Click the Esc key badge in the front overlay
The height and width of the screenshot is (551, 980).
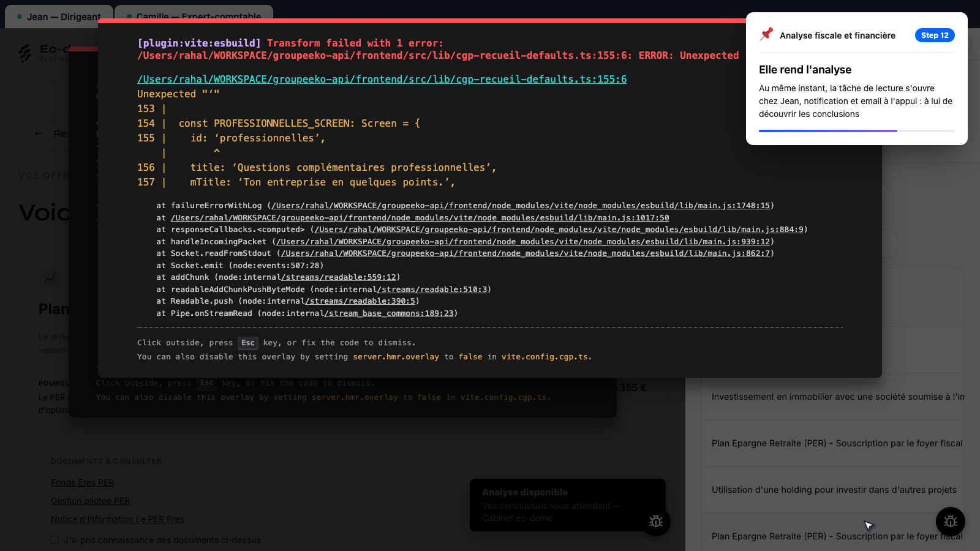[x=247, y=343]
